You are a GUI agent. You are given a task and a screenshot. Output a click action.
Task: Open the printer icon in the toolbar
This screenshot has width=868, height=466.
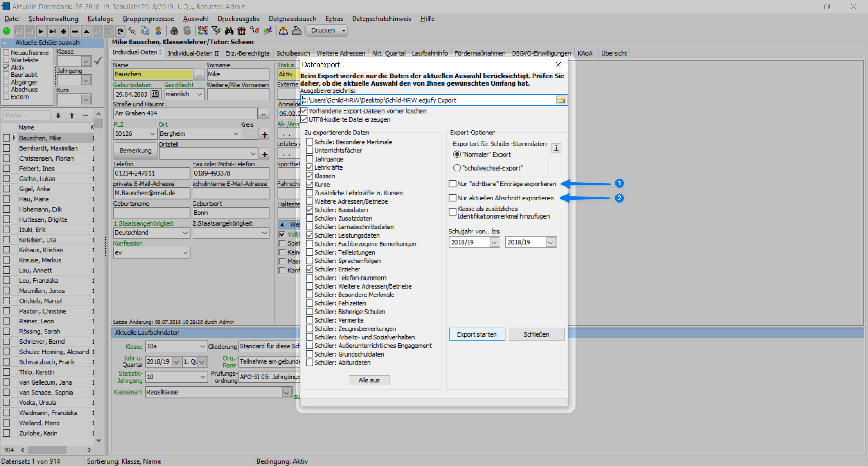point(297,31)
